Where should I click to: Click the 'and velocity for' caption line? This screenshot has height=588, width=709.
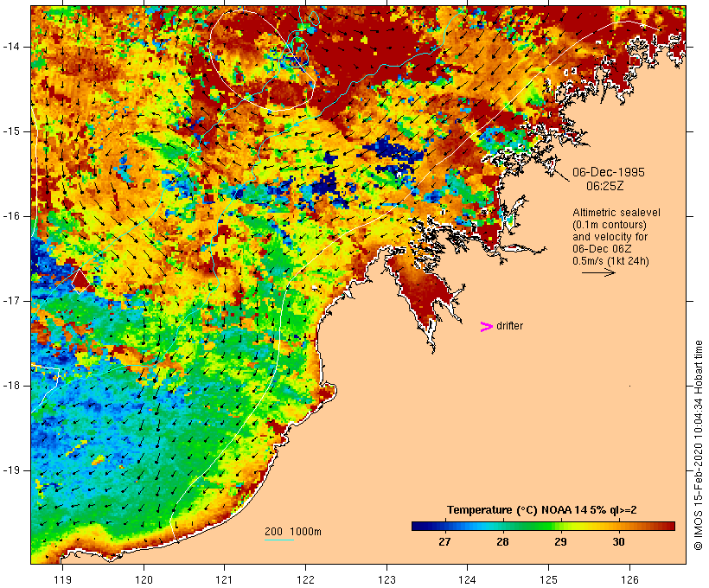tap(610, 237)
